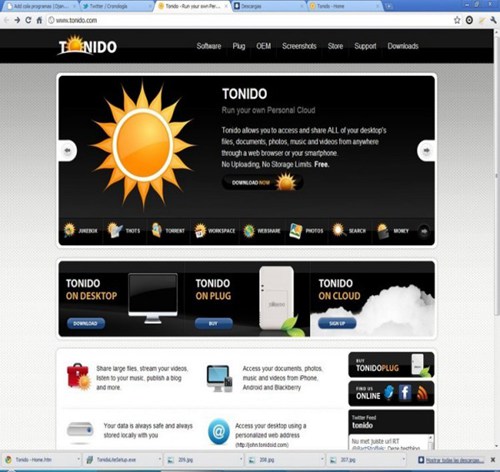Click the www.tonido.com address bar
This screenshot has height=472, width=500.
(x=250, y=20)
